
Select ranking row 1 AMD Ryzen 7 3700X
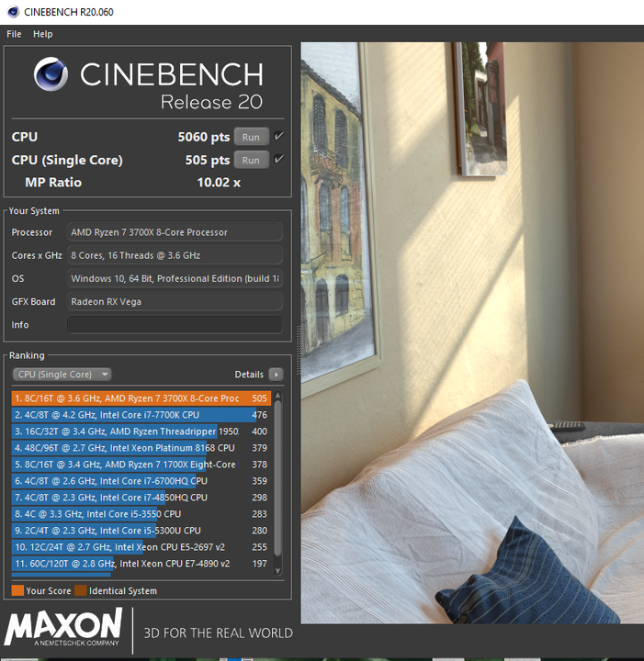(141, 398)
